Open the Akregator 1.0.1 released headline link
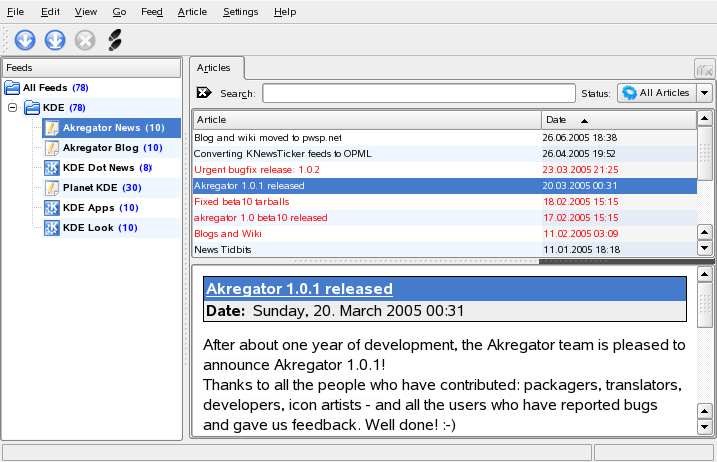The image size is (717, 462). (x=299, y=289)
